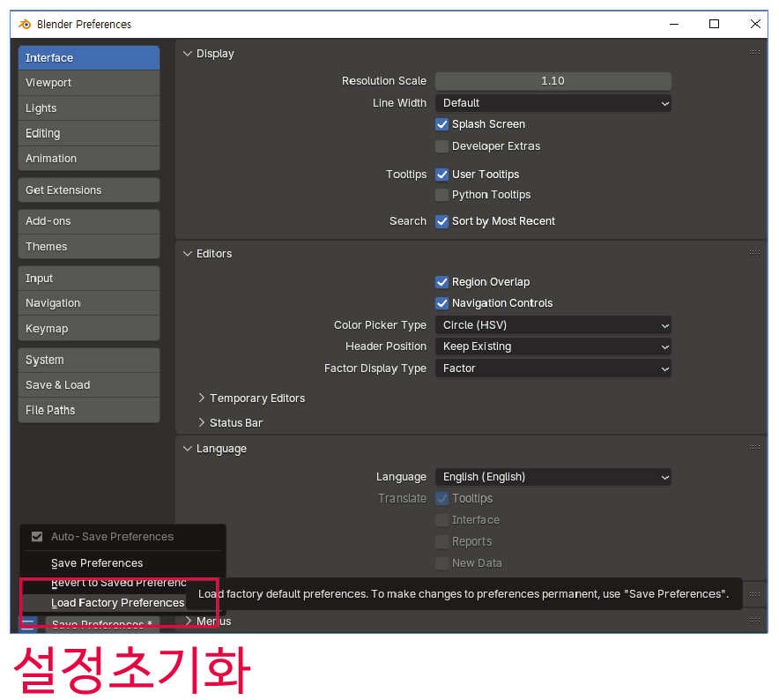Switch to the Keymap tab

[x=89, y=329]
